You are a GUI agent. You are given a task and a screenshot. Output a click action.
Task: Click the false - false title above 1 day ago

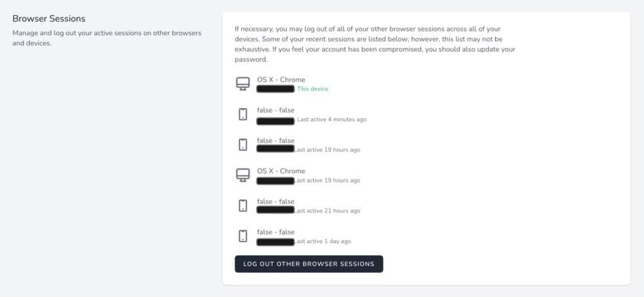(275, 232)
